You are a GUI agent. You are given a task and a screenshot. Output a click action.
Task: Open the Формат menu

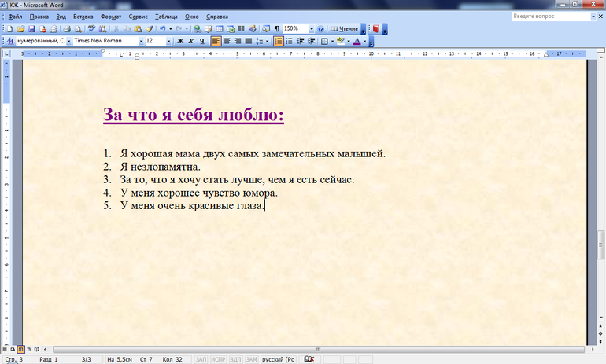tap(112, 17)
